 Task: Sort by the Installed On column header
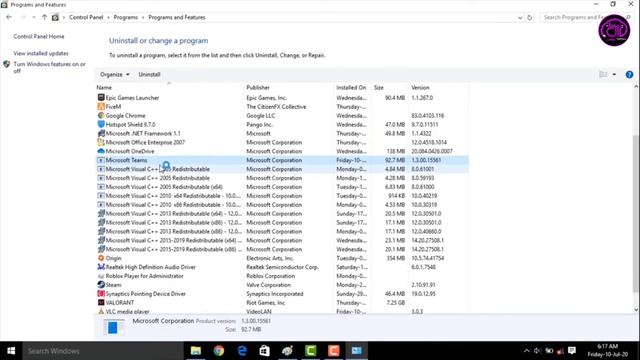tap(352, 87)
